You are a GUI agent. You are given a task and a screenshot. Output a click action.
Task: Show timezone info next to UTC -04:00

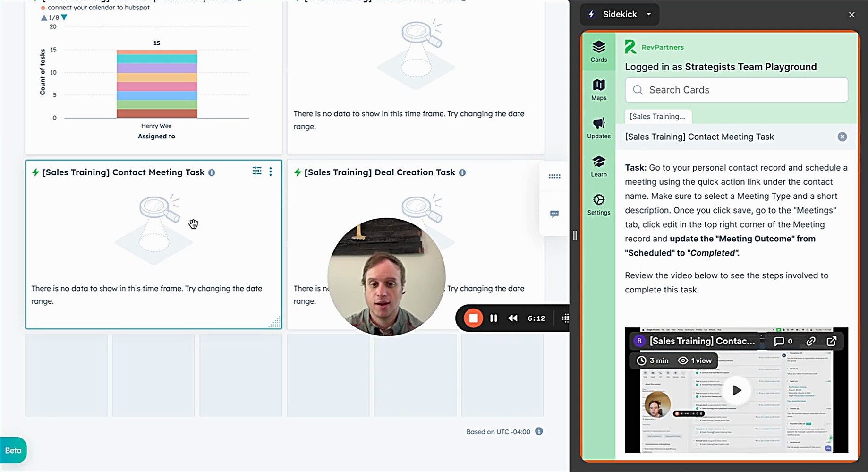tap(539, 431)
